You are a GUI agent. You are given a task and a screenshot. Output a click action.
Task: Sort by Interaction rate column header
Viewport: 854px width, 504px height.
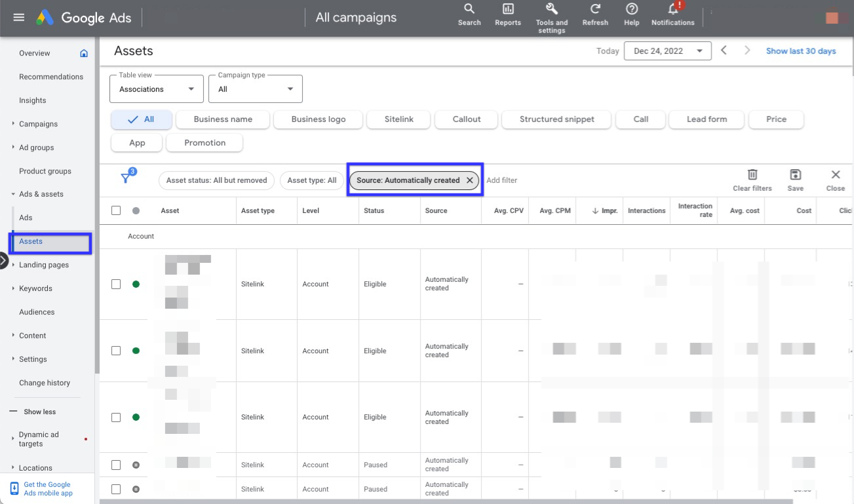click(x=695, y=210)
